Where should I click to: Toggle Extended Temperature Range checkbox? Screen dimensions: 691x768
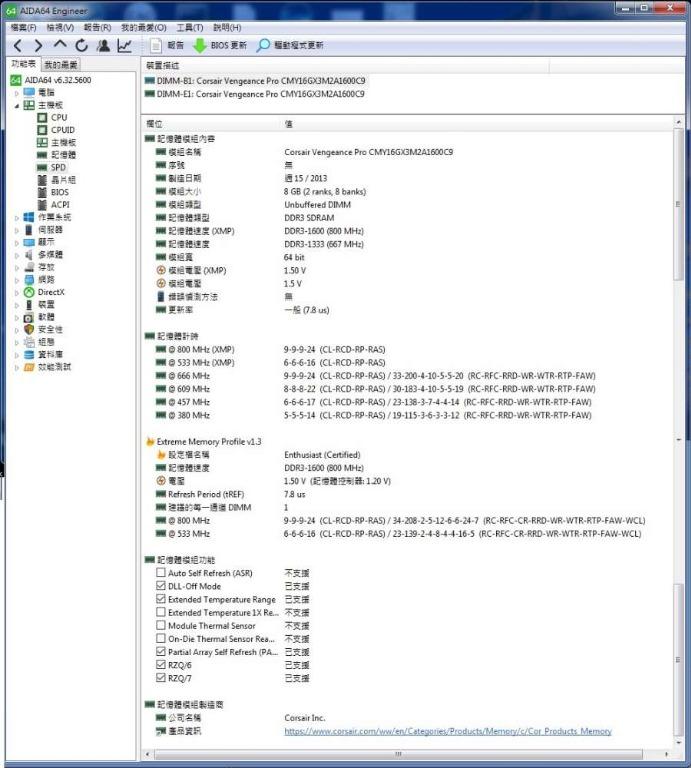click(x=161, y=599)
